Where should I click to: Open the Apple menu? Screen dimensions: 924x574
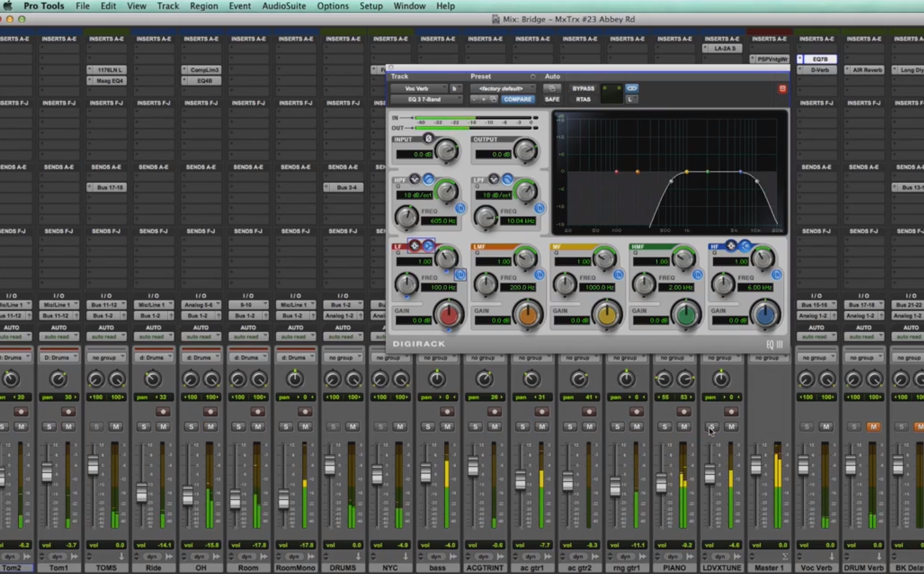7,6
